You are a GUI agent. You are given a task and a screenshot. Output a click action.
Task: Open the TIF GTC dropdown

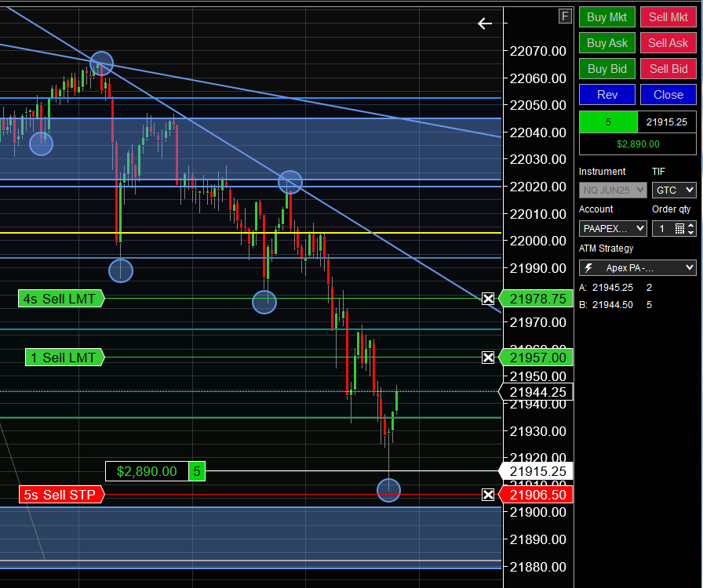[x=674, y=190]
